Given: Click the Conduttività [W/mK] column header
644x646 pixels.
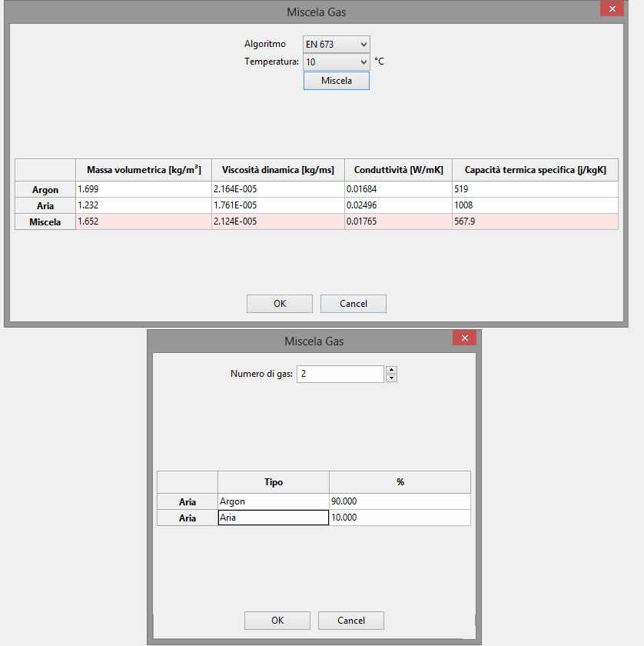Looking at the screenshot, I should click(398, 170).
